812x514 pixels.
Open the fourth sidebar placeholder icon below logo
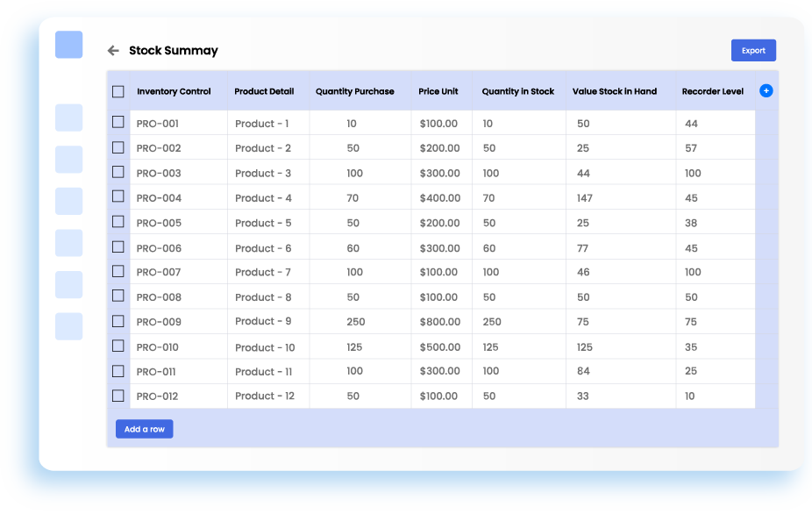tap(68, 243)
